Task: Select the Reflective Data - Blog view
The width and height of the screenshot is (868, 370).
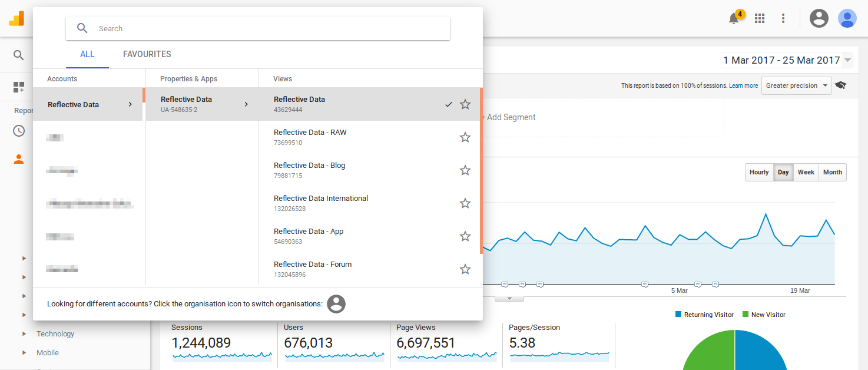Action: coord(370,170)
